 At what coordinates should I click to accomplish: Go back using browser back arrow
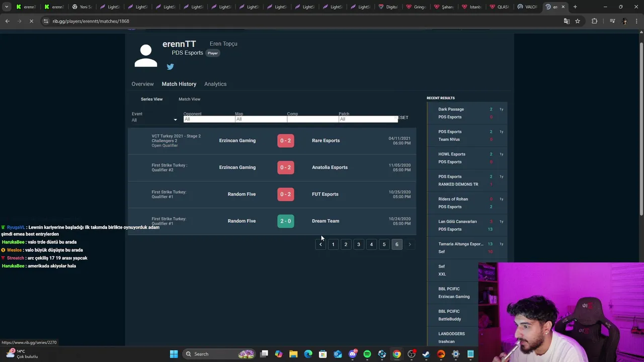[7, 21]
